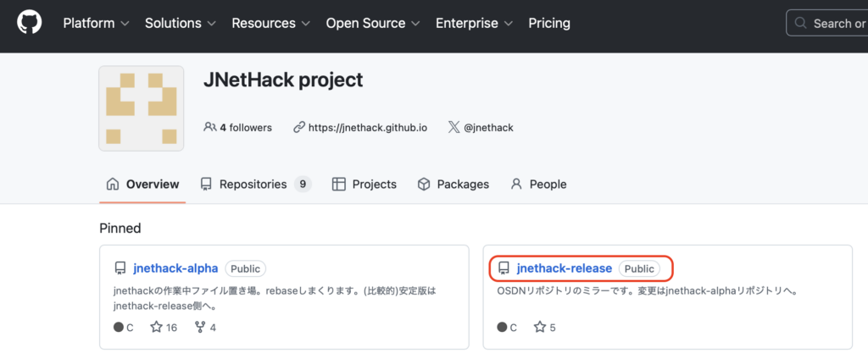Viewport: 868px width, 364px height.
Task: Click the repo icon beside jnethack-alpha
Action: click(x=120, y=268)
